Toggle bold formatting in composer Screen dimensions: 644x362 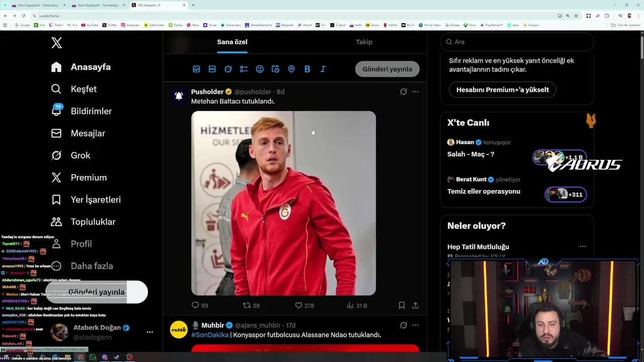click(x=307, y=69)
